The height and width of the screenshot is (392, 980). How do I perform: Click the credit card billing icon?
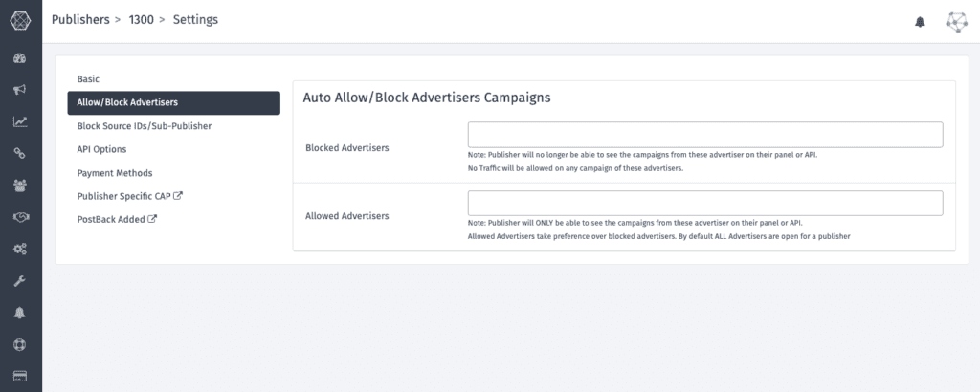[x=20, y=375]
